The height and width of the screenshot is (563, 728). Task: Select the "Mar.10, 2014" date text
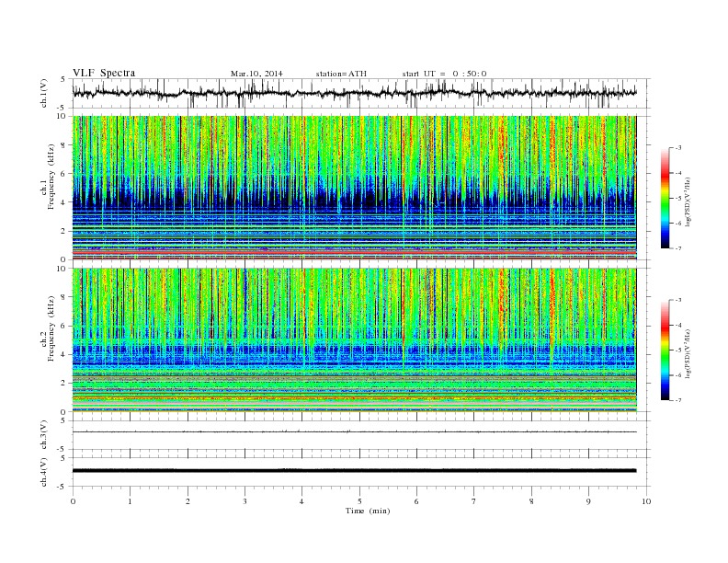[256, 74]
